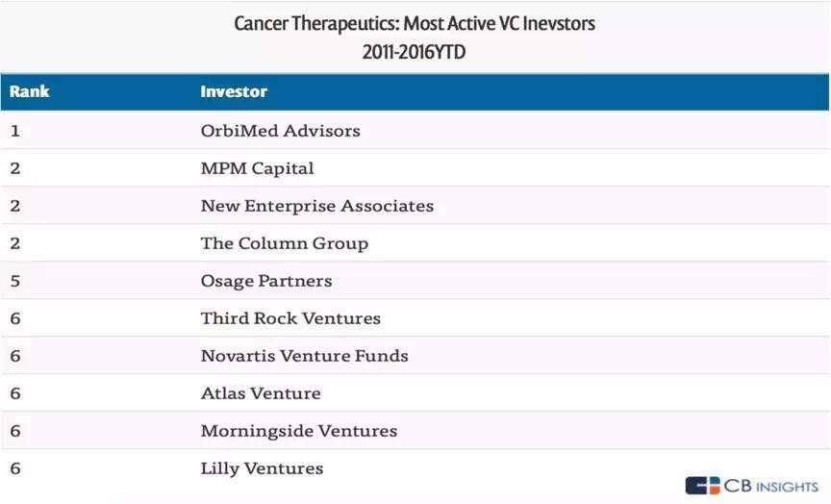The width and height of the screenshot is (831, 504).
Task: Click The Column Group investor name
Action: coord(284,243)
